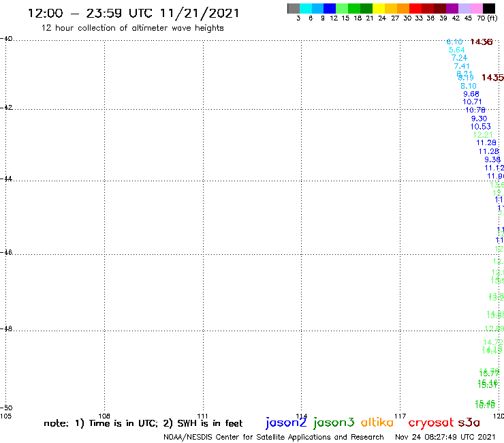Click the jason3 satellite label
This screenshot has height=443, width=504.
coord(334,423)
